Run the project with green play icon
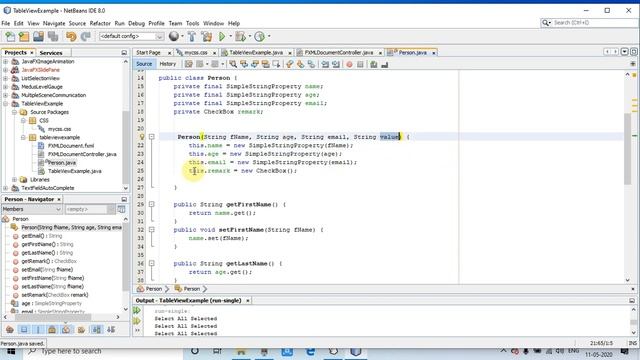This screenshot has height=360, width=640. pyautogui.click(x=222, y=36)
